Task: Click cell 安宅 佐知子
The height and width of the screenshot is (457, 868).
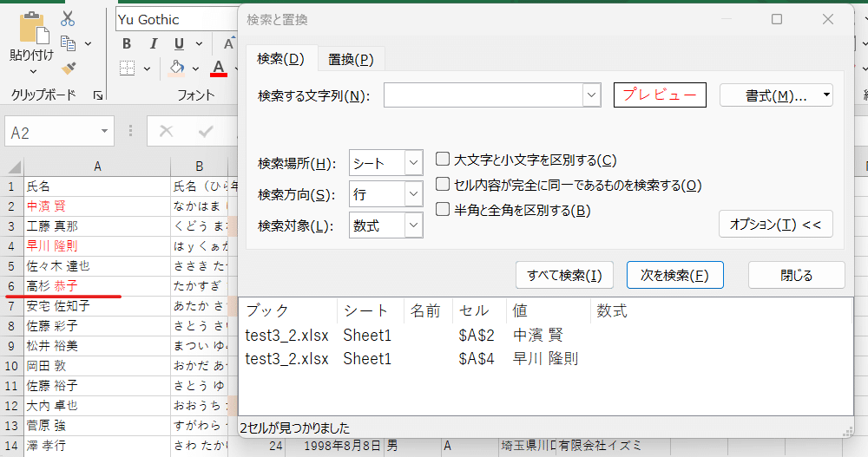Action: (97, 306)
